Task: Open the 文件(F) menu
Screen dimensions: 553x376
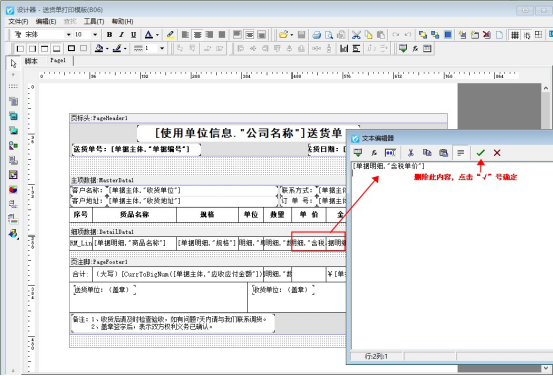Action: point(18,22)
